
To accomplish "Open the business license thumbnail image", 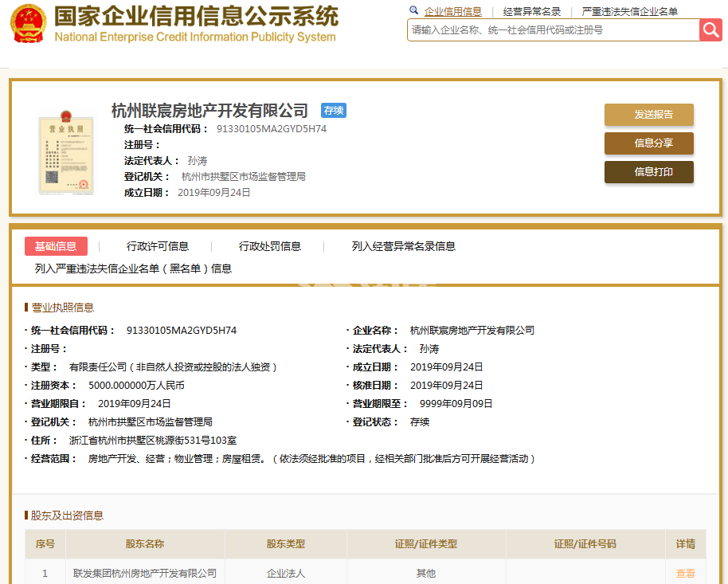I will tap(66, 153).
